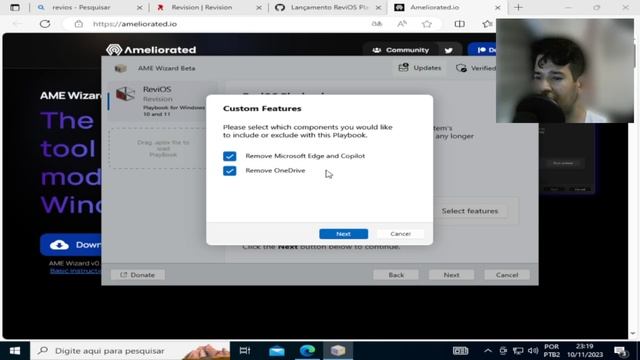The width and height of the screenshot is (640, 360).
Task: Open tab actions menu icon
Action: [15, 7]
